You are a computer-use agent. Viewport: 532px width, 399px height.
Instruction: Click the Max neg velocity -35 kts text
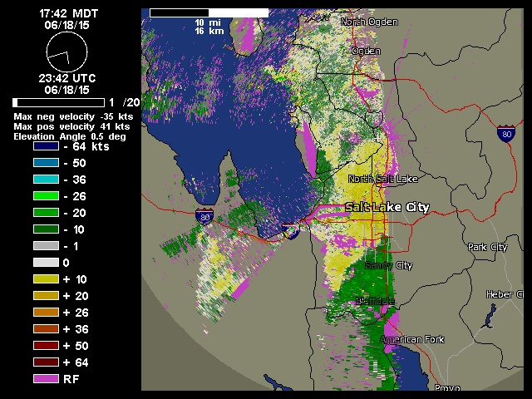click(73, 116)
